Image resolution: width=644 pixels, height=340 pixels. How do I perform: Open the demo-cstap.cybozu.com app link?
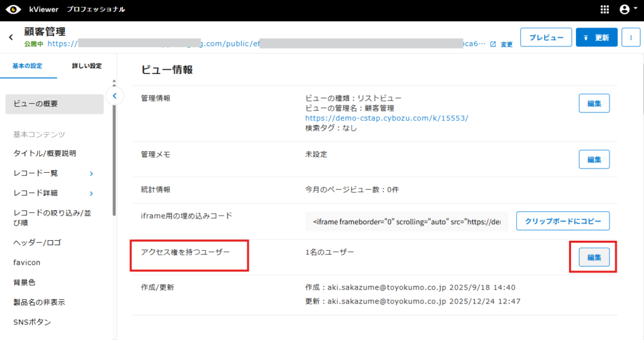[386, 118]
